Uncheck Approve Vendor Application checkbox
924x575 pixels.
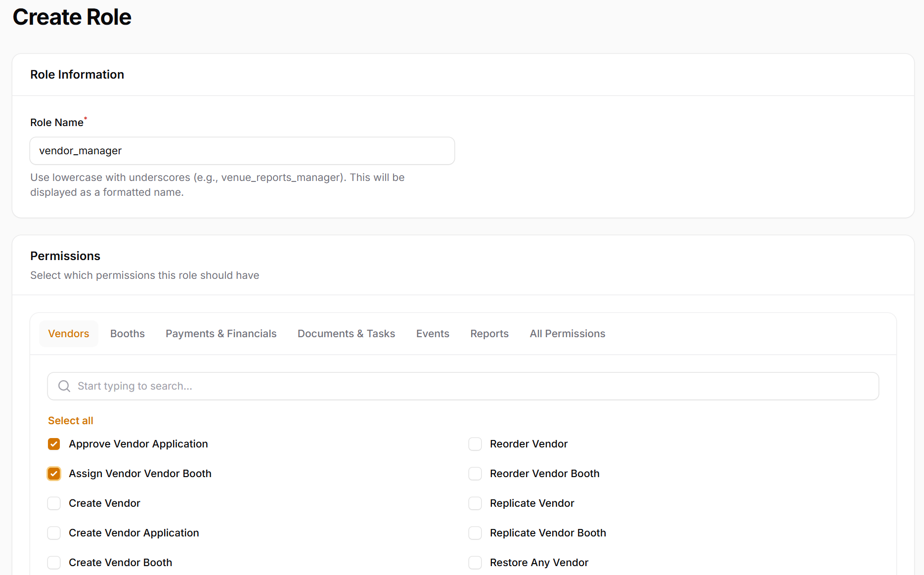pos(54,444)
